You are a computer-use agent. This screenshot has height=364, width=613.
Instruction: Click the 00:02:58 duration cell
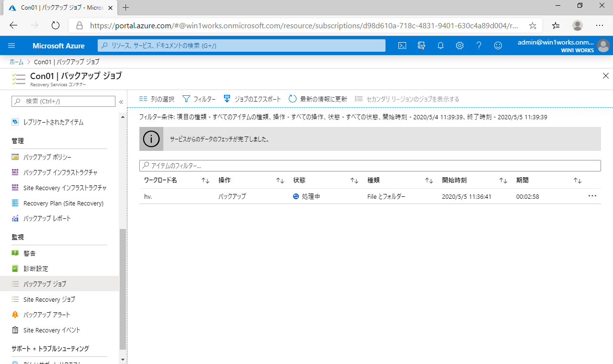coord(528,196)
